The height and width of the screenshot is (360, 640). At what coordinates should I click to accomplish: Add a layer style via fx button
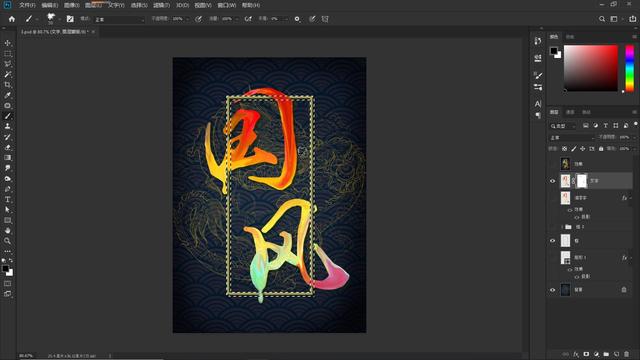pos(576,354)
